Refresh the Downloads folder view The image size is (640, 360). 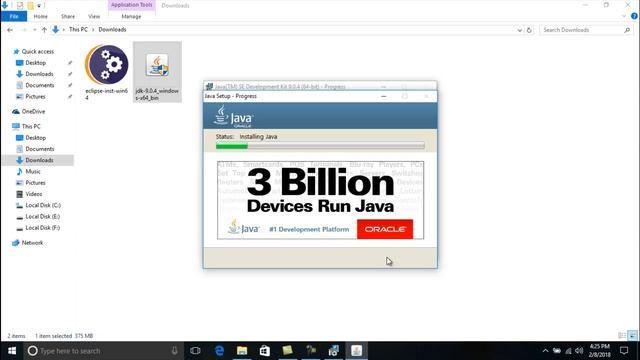coord(529,30)
